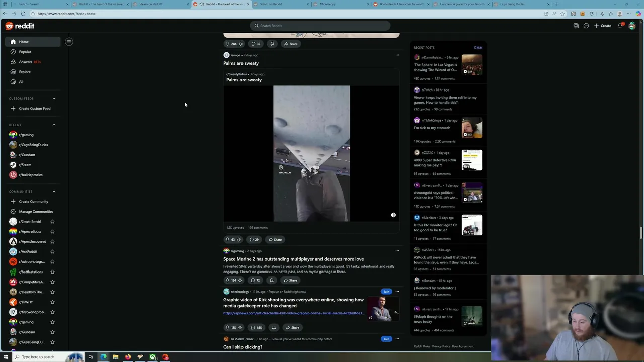644x362 pixels.
Task: Click Task View button on taskbar
Action: coord(91,357)
